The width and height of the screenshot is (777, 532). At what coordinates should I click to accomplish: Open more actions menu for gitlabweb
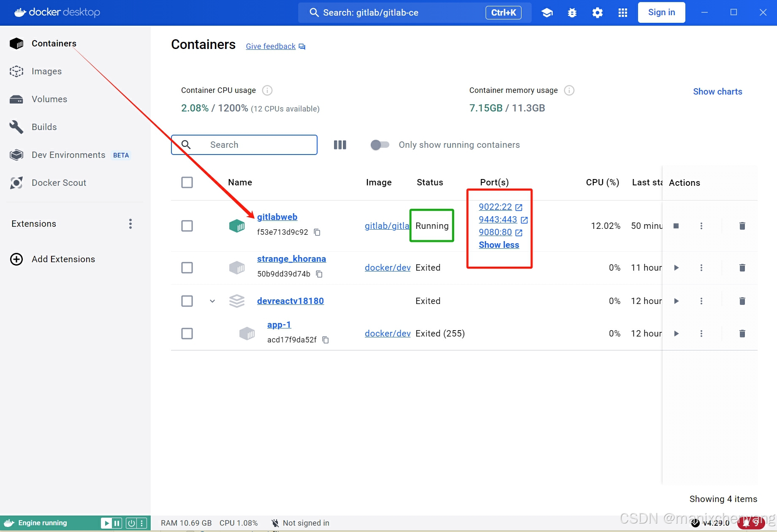click(x=701, y=226)
